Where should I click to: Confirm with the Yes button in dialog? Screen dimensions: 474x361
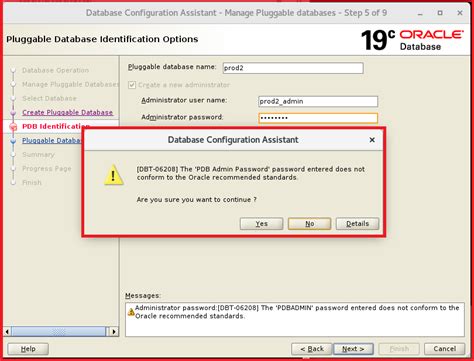point(261,224)
